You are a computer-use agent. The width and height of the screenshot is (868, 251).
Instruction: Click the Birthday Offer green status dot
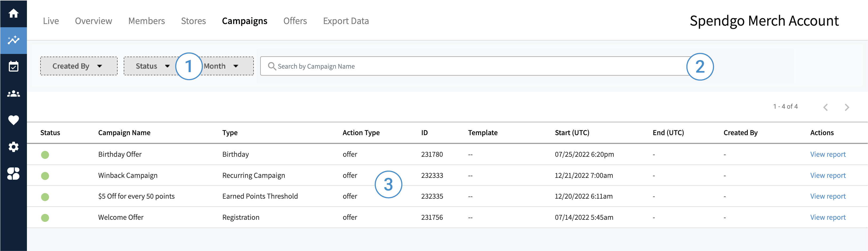pos(45,155)
